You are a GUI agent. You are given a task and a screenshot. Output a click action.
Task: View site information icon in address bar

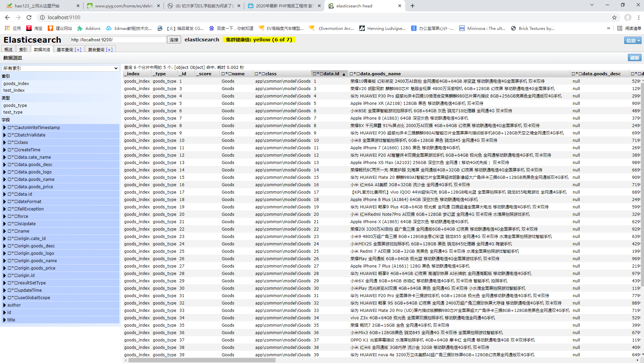[42, 17]
